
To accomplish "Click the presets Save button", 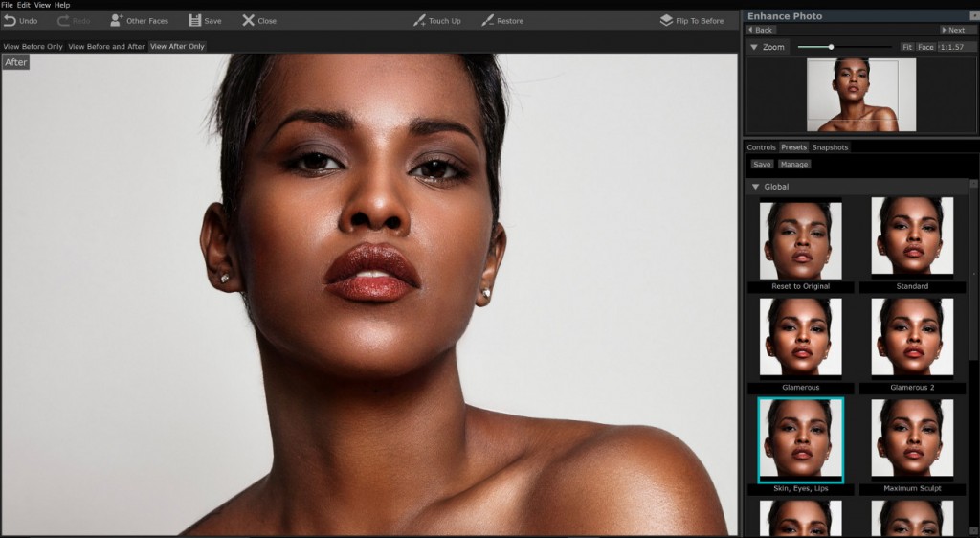I will tap(762, 164).
